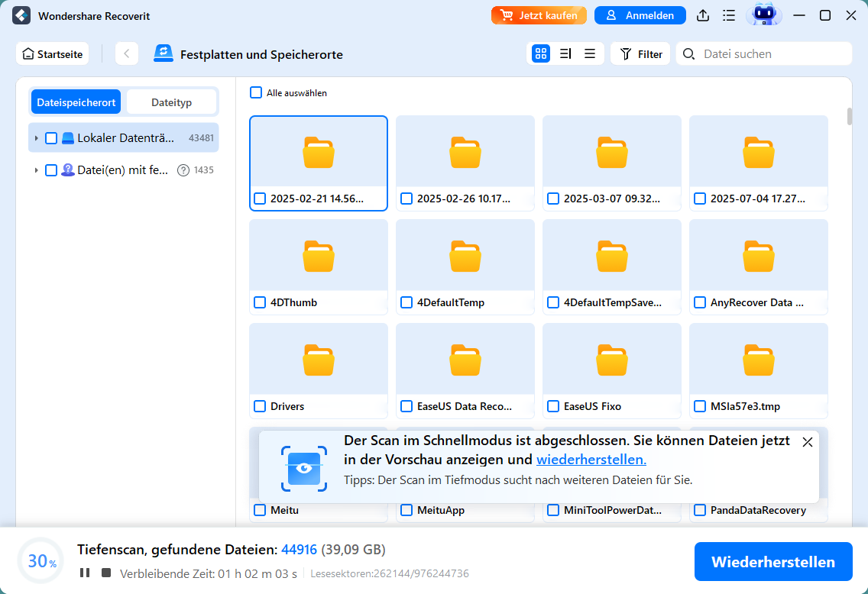Stop the deep scan
The width and height of the screenshot is (868, 594).
pos(106,573)
